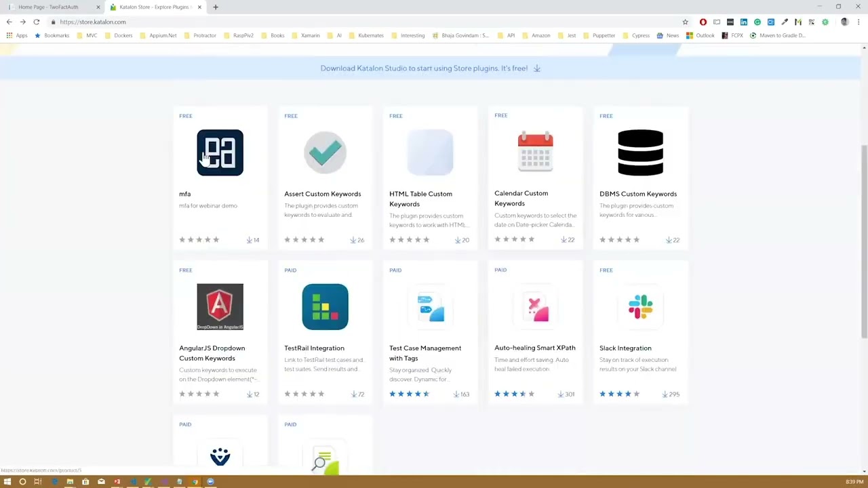Open DBMS Custom Keywords title link
This screenshot has height=488, width=868.
coord(638,194)
